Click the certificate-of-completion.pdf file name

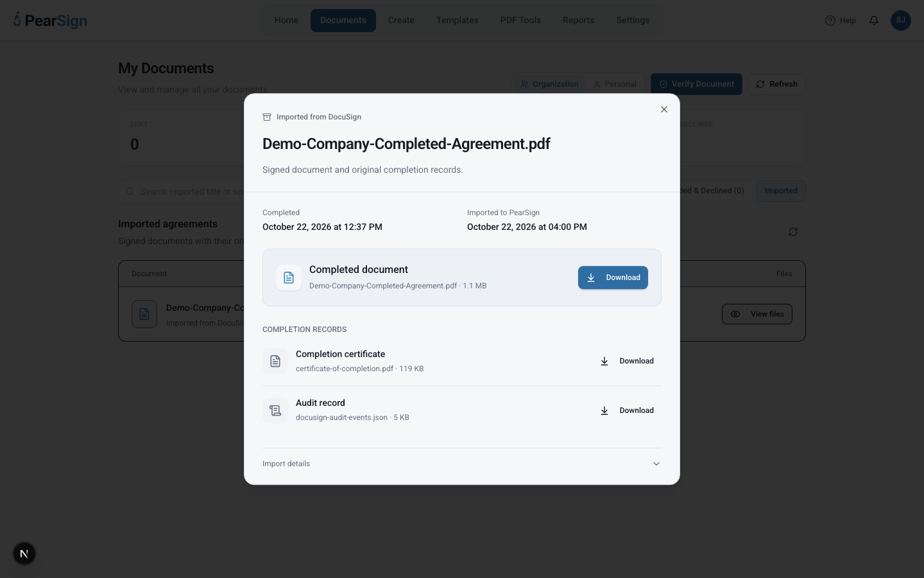point(345,369)
